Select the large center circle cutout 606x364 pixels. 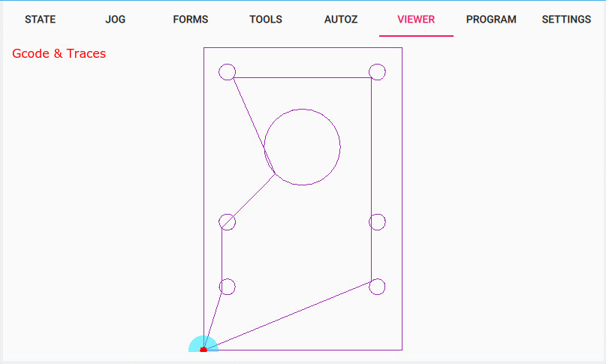[302, 147]
